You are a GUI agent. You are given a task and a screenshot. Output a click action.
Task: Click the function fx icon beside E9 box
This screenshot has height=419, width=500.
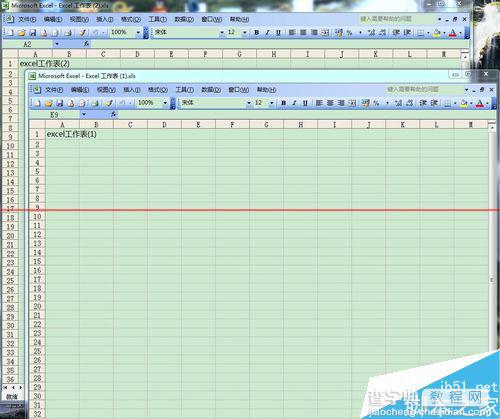point(113,114)
